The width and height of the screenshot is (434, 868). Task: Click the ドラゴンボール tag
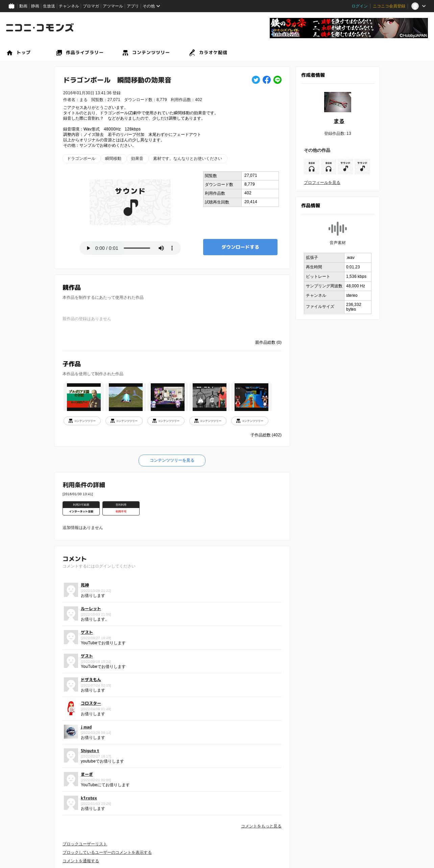tap(81, 159)
